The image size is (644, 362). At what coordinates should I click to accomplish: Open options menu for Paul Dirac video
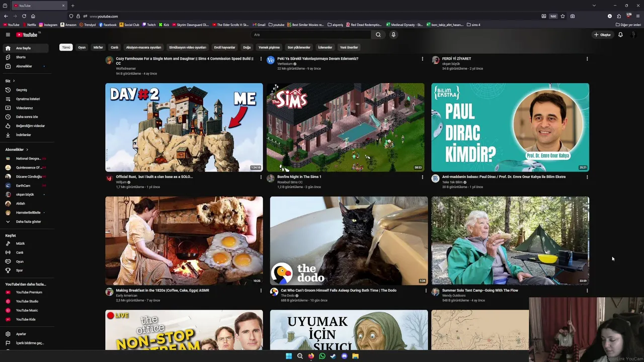pos(587,177)
